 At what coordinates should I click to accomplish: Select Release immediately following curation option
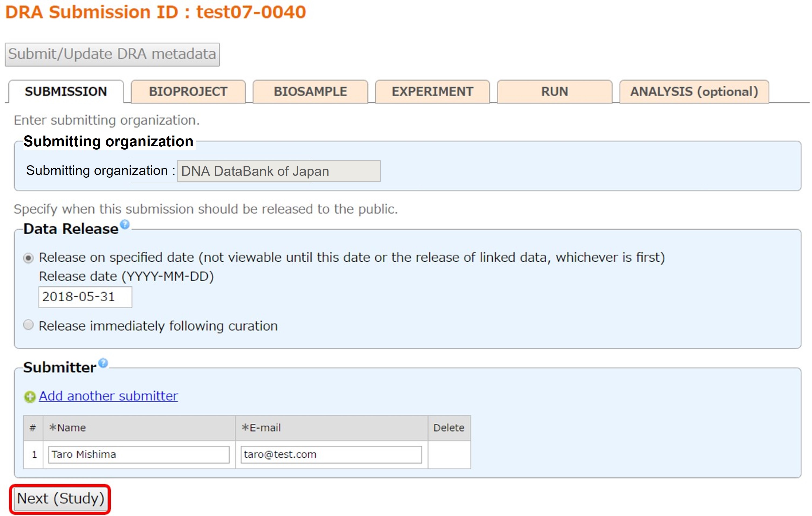29,325
